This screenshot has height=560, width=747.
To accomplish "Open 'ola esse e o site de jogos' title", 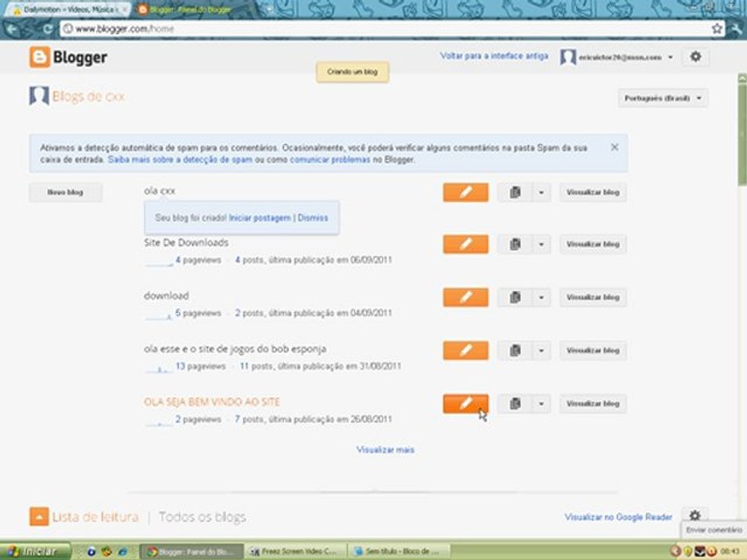I will click(x=235, y=348).
